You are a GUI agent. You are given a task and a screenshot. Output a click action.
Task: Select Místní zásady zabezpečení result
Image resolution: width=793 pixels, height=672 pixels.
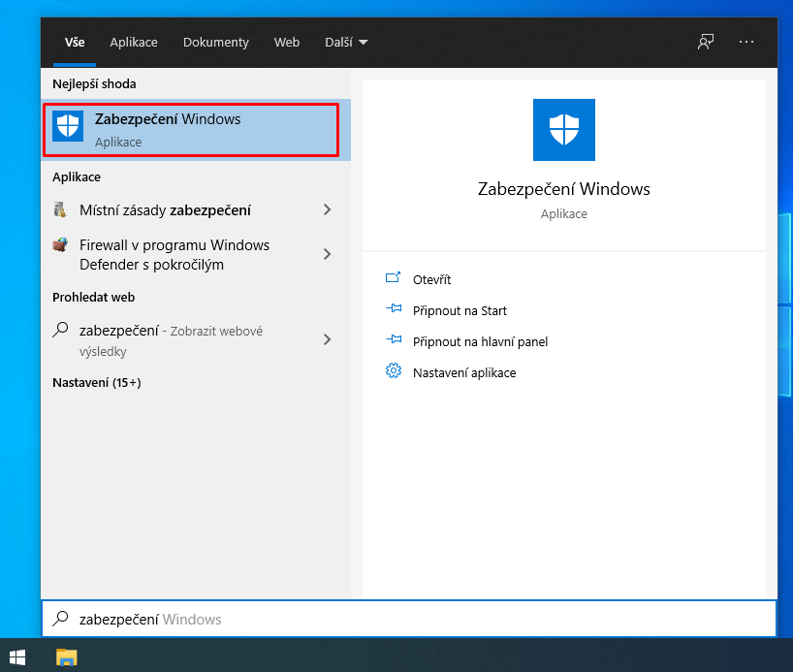point(196,210)
